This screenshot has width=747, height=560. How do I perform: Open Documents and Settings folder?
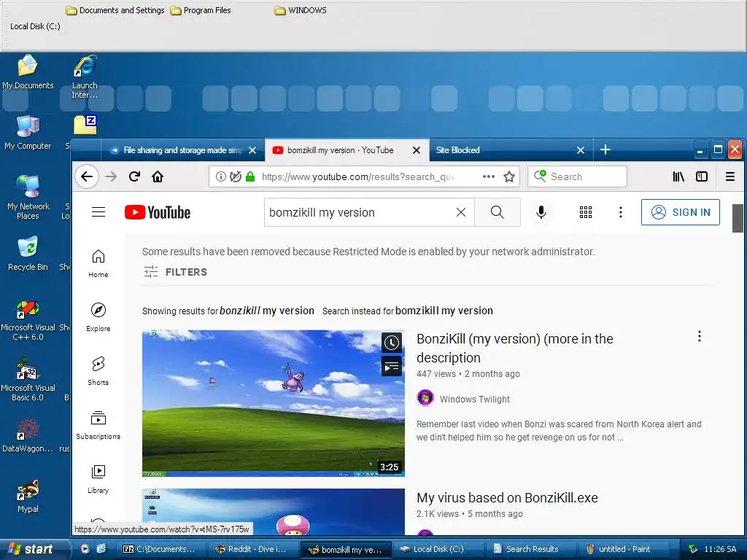tap(115, 10)
